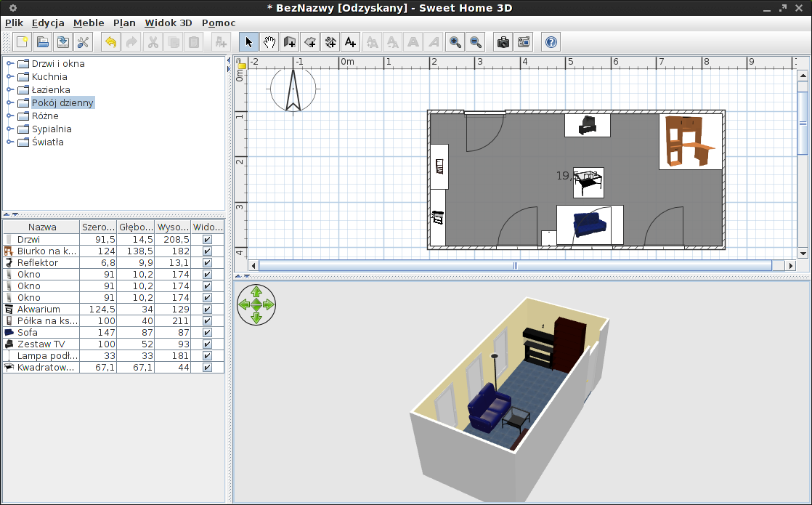Create a 3D video icon
Screen dimensions: 812x505
(x=524, y=42)
